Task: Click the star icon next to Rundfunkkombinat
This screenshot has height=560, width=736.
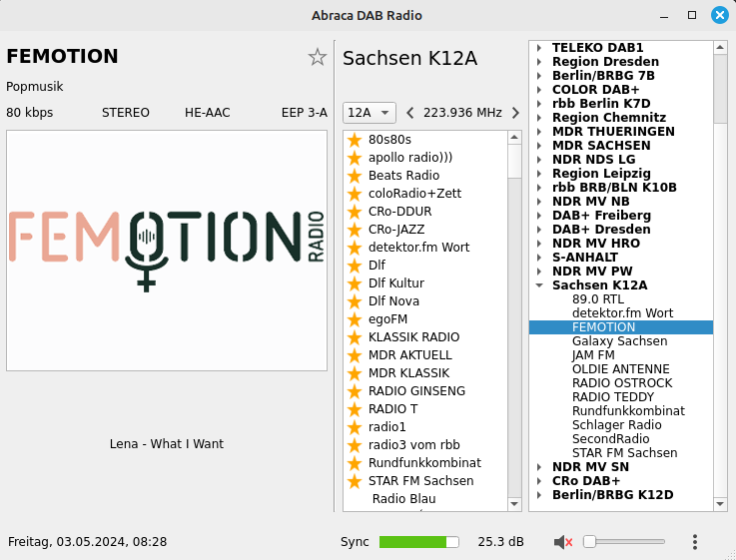Action: tap(355, 463)
